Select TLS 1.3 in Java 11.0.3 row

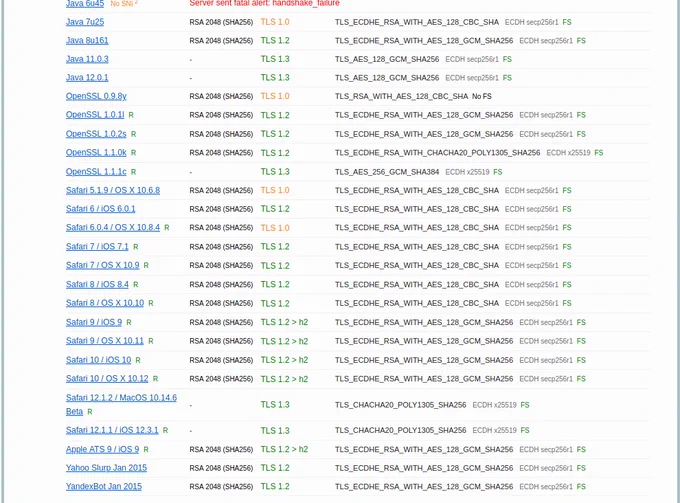[x=275, y=59]
